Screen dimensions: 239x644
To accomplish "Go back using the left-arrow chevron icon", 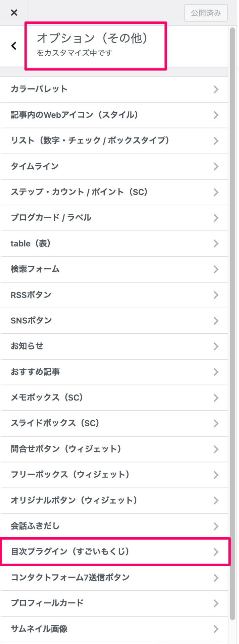I will tap(13, 46).
